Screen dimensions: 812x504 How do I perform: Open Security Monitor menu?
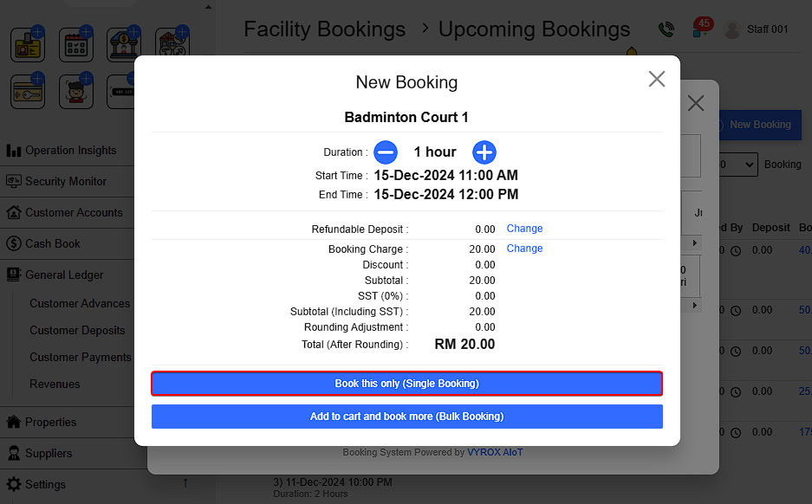pos(66,182)
